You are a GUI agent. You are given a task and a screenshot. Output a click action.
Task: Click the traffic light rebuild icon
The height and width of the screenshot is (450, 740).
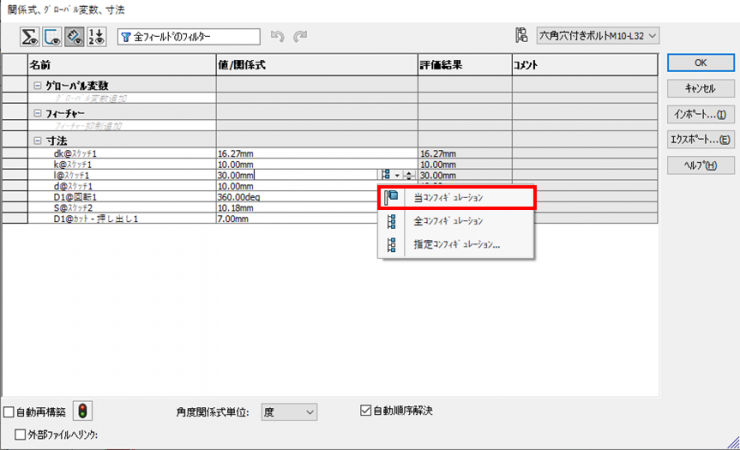[84, 411]
